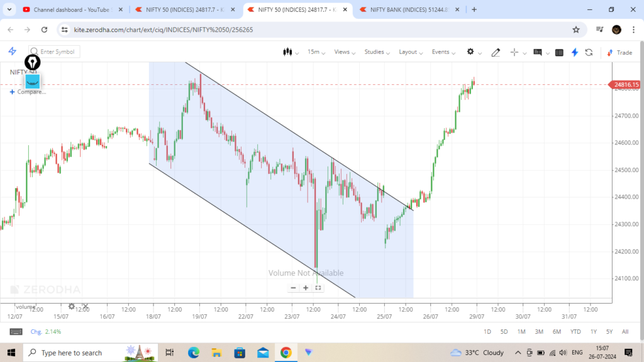Click the Compare link to add symbol

click(28, 92)
